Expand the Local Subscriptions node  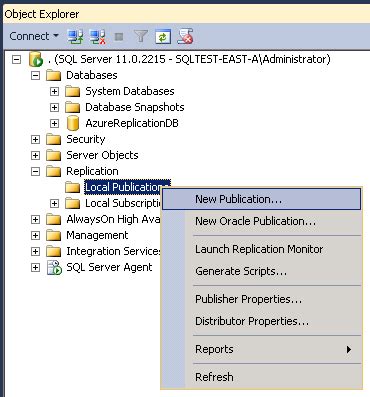(54, 203)
